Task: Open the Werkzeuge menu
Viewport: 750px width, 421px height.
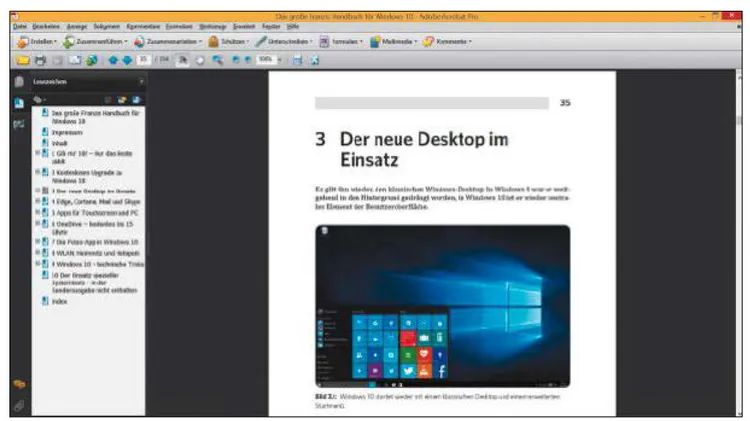Action: tap(213, 27)
